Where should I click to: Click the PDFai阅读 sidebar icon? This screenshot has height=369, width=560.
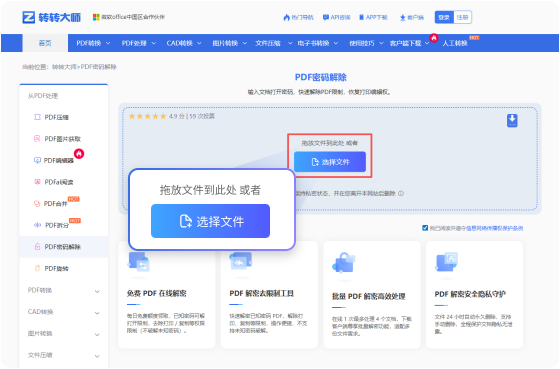pos(37,182)
